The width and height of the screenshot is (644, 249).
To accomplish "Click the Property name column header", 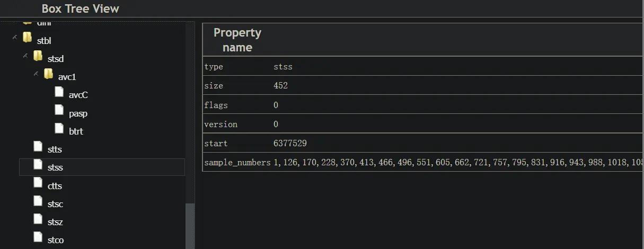I will [x=237, y=40].
